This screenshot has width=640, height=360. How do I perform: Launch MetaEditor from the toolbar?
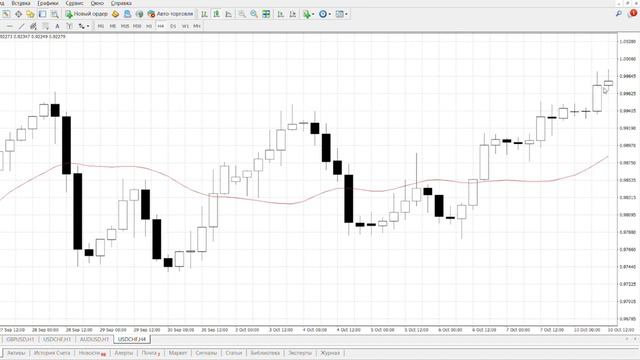click(116, 14)
